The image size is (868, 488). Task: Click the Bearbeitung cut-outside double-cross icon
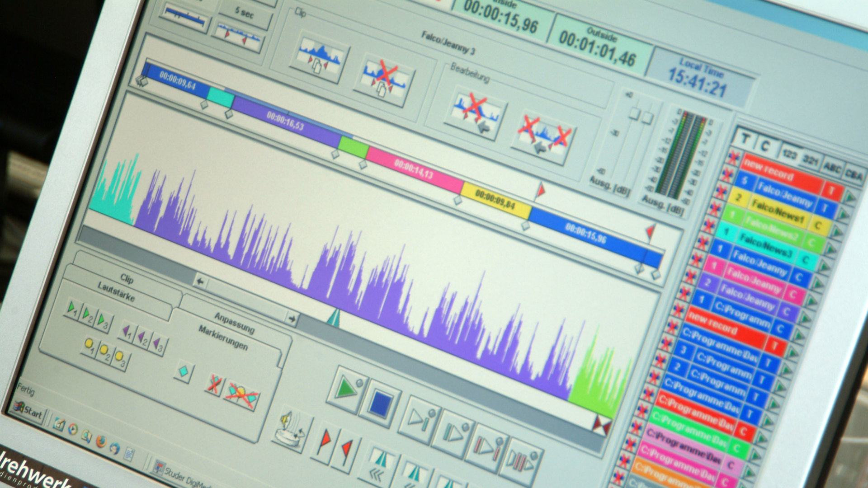[x=543, y=138]
